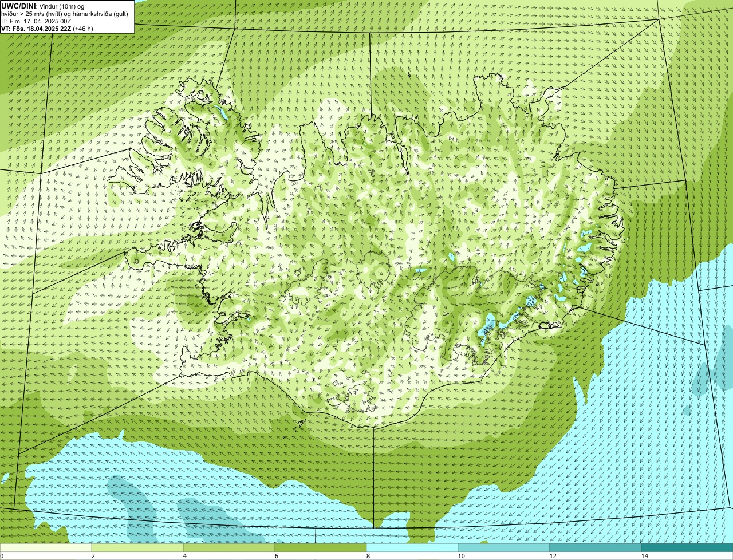The width and height of the screenshot is (733, 560).
Task: Click the 12–14 m/s teal legend swatch
Action: [596, 547]
